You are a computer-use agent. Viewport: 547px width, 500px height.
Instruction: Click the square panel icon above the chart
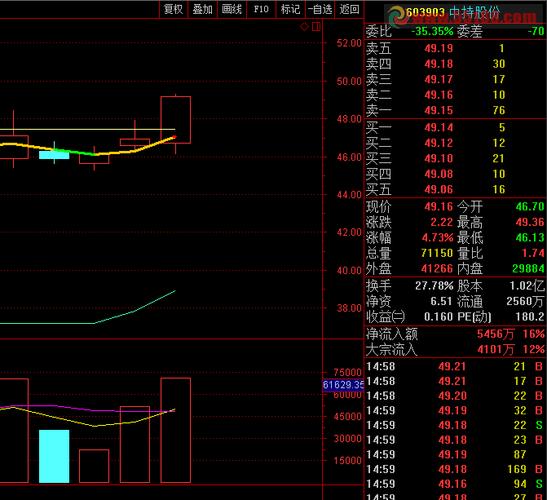316,27
